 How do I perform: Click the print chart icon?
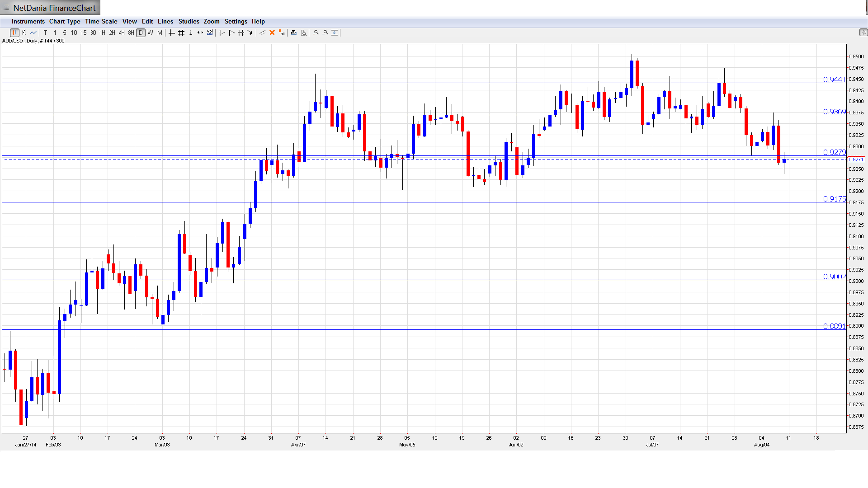294,33
